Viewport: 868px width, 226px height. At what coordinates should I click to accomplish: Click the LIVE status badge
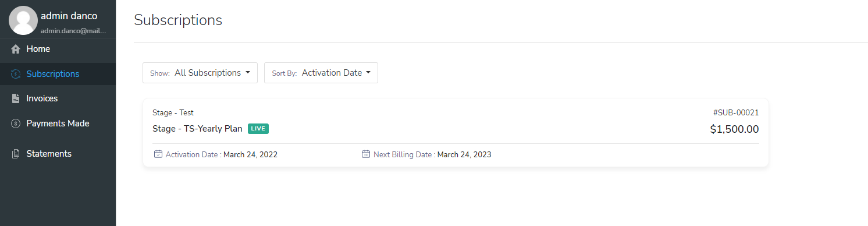(258, 129)
